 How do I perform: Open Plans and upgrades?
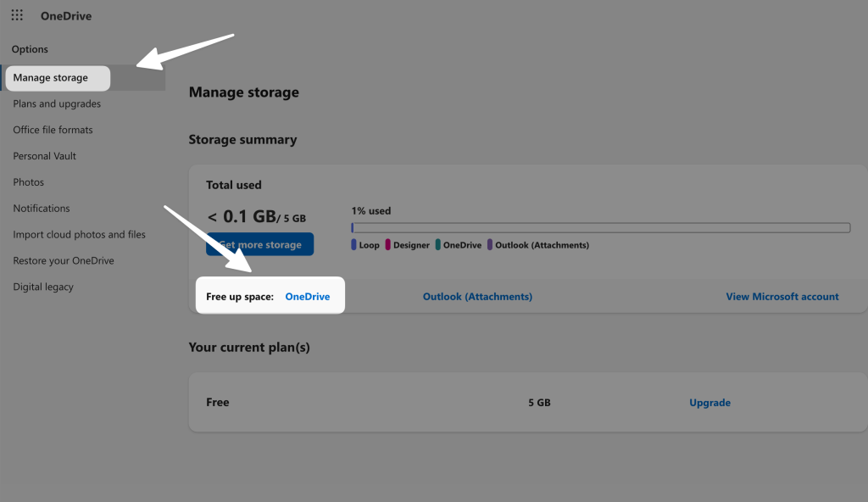[x=56, y=103]
